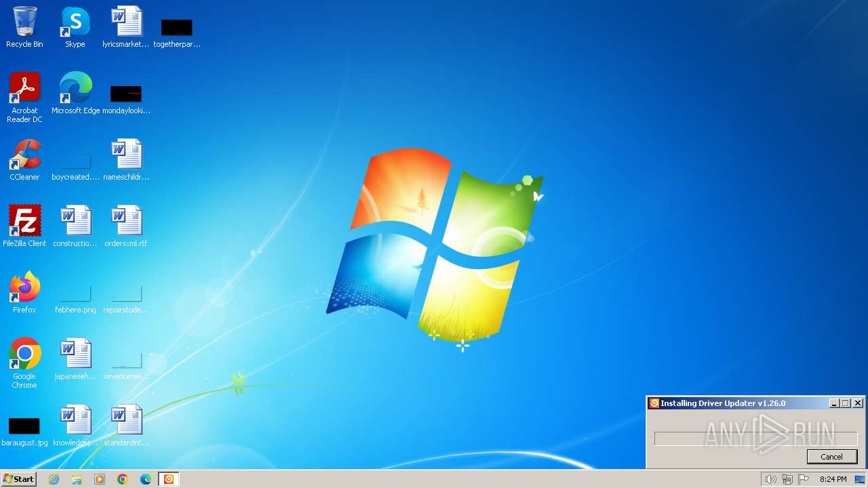This screenshot has height=488, width=868.
Task: Select the nameschildr Word document
Action: [126, 160]
